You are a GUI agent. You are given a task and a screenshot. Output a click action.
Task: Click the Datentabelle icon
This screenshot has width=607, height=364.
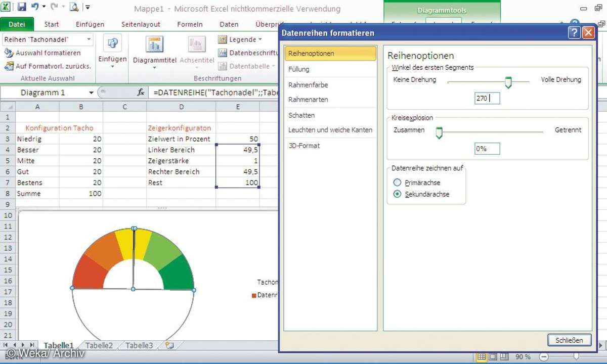tap(223, 66)
